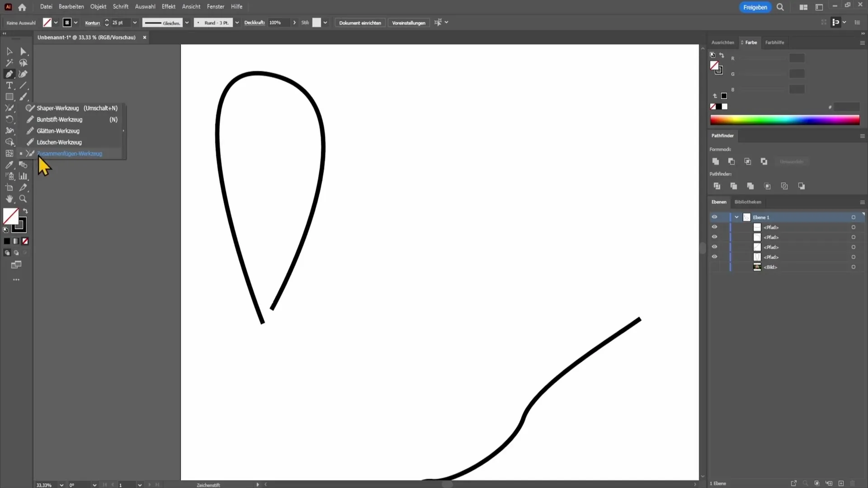Image resolution: width=868 pixels, height=488 pixels.
Task: Click the Home icon
Action: pyautogui.click(x=22, y=7)
